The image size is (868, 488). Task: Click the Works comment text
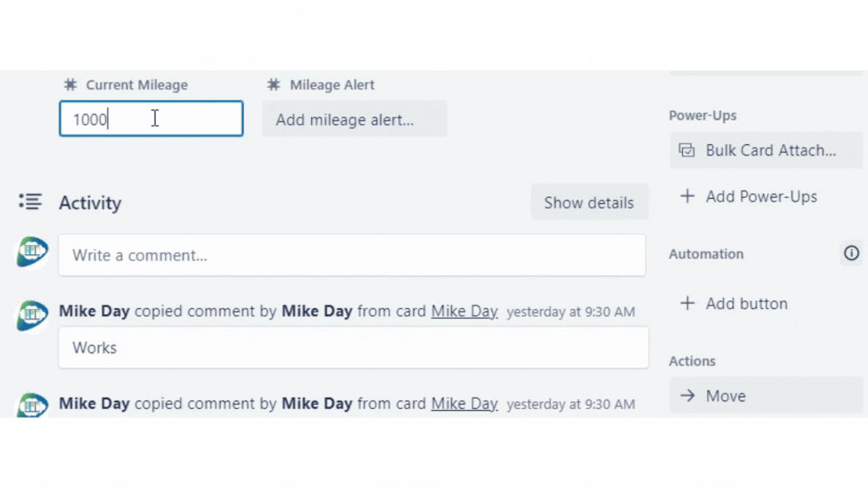tap(95, 347)
